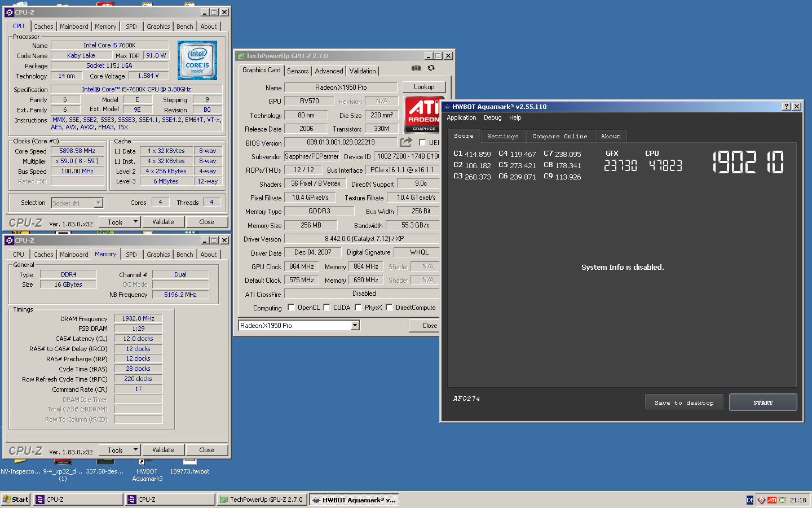
Task: Click Save to desktop in Aquamark
Action: [x=684, y=402]
